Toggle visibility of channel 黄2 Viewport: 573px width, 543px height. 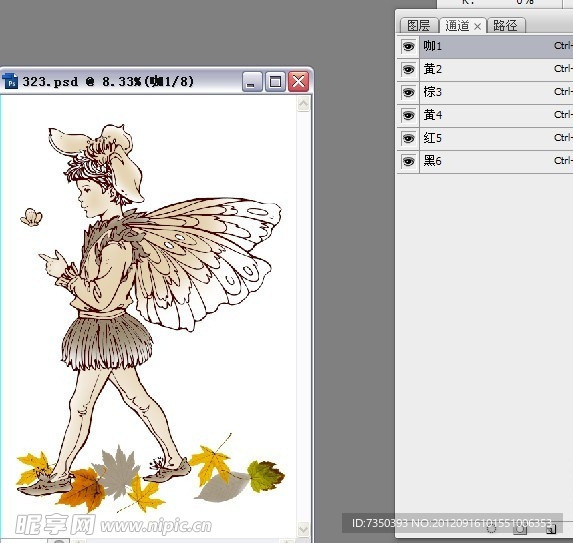[x=408, y=69]
